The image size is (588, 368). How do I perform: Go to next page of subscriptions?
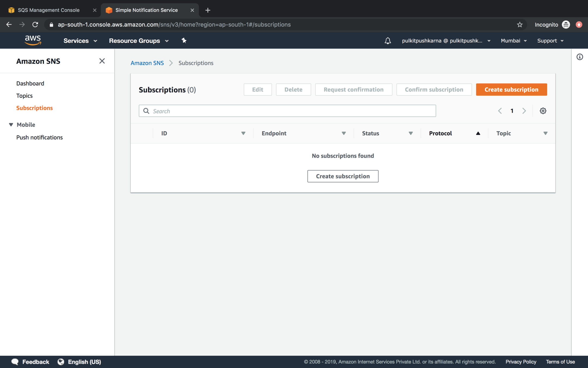[524, 111]
